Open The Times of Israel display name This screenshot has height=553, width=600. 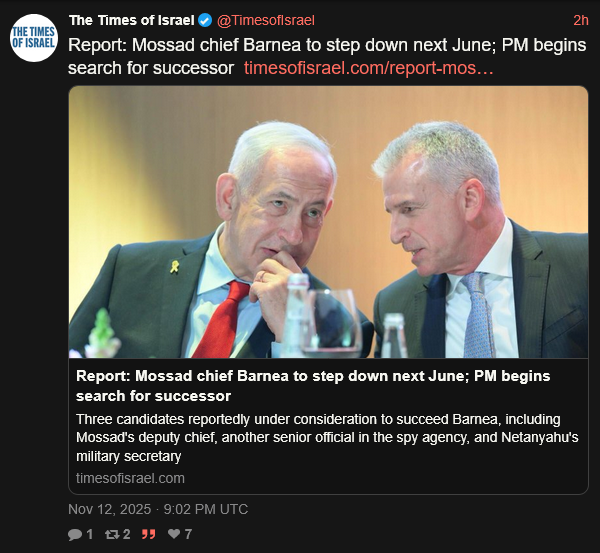point(131,21)
